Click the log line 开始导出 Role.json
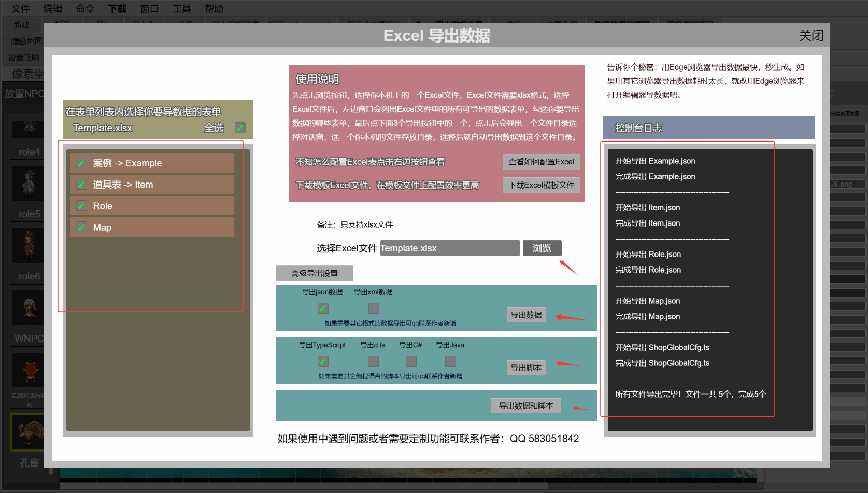The height and width of the screenshot is (493, 868). point(648,254)
